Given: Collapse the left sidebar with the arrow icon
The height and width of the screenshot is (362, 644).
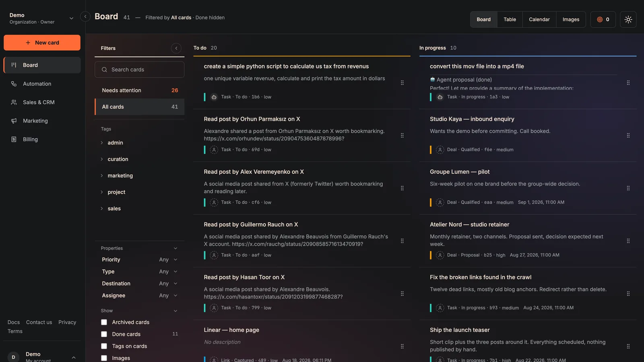Looking at the screenshot, I should (85, 16).
